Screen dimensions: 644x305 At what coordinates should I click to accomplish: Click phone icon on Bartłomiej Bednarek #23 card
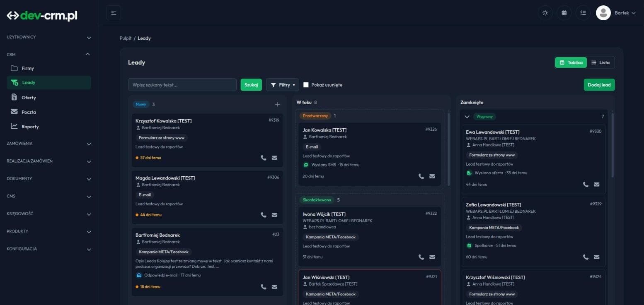(x=264, y=287)
